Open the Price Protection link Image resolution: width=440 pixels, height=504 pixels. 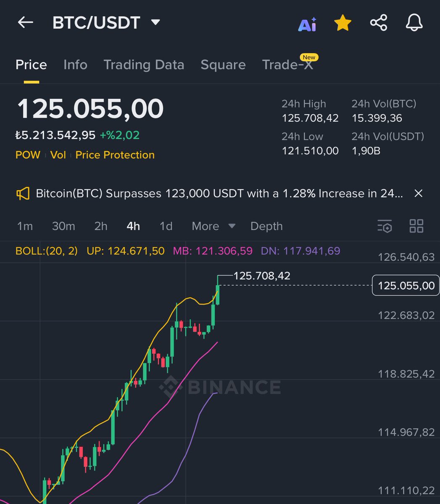pyautogui.click(x=115, y=155)
